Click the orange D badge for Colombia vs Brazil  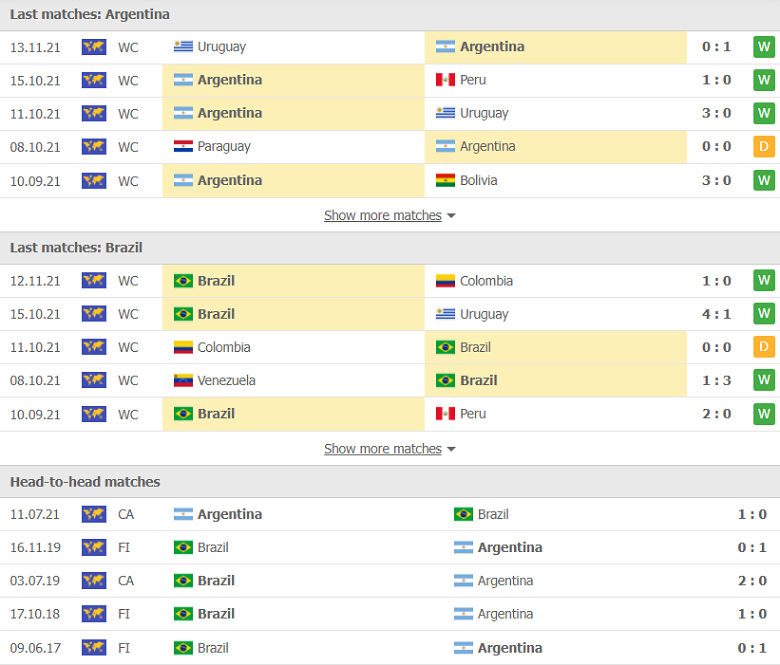[764, 347]
